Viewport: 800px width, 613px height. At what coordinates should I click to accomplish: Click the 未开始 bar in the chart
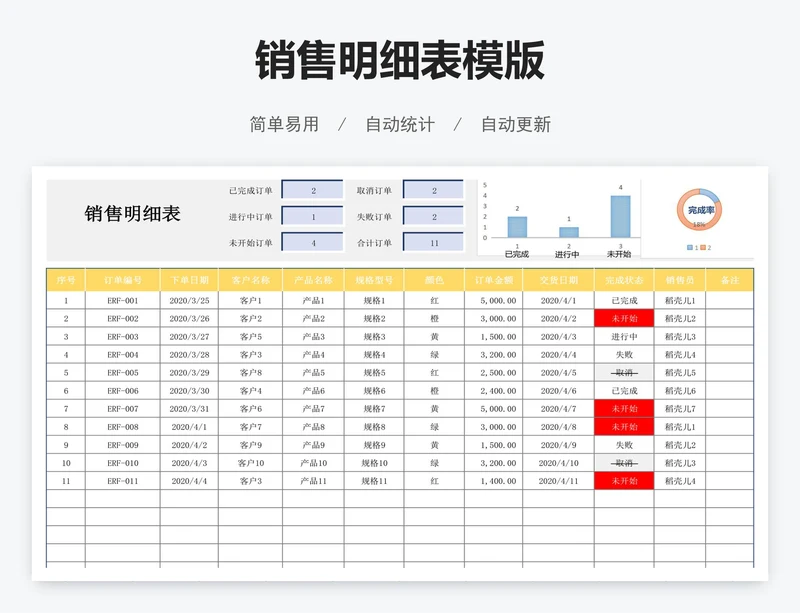[x=620, y=216]
